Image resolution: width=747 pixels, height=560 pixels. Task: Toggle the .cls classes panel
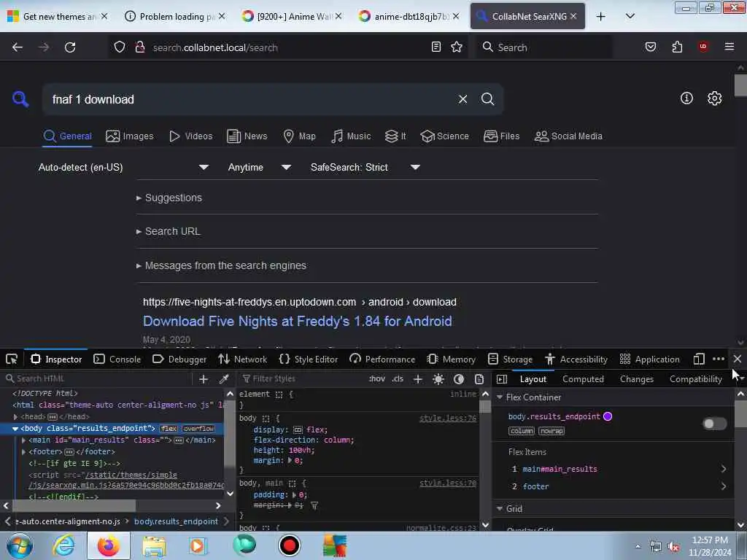click(x=398, y=378)
